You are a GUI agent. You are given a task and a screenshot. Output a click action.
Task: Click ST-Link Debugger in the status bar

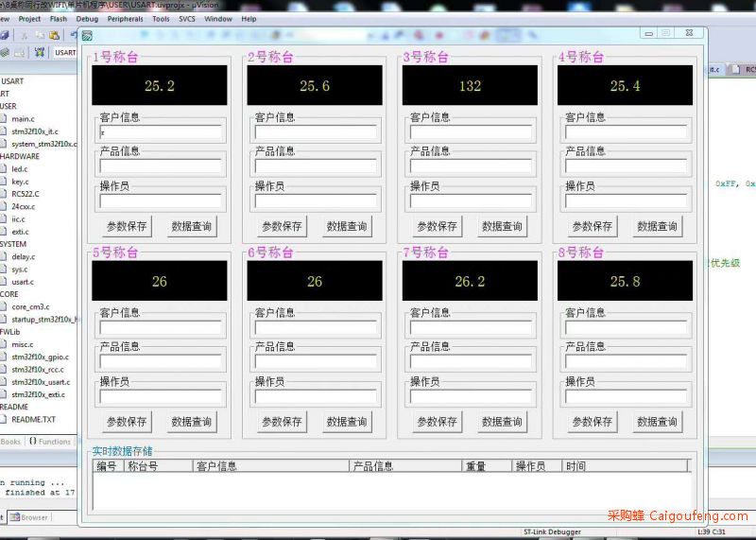coord(552,531)
